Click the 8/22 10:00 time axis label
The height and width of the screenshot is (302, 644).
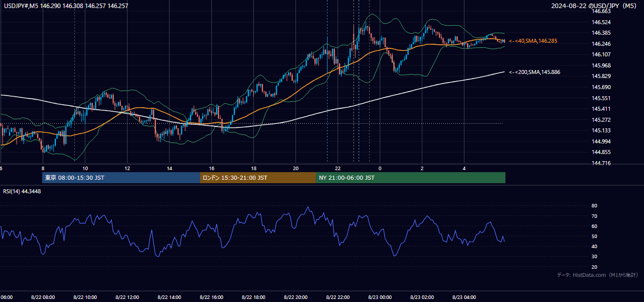(85, 297)
